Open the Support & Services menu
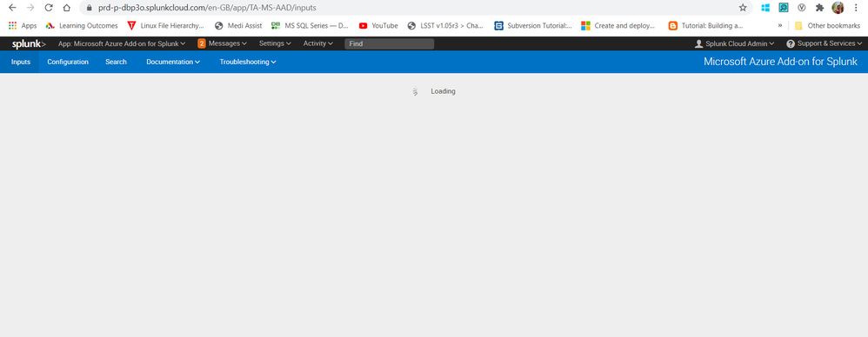This screenshot has width=868, height=337. (x=825, y=43)
